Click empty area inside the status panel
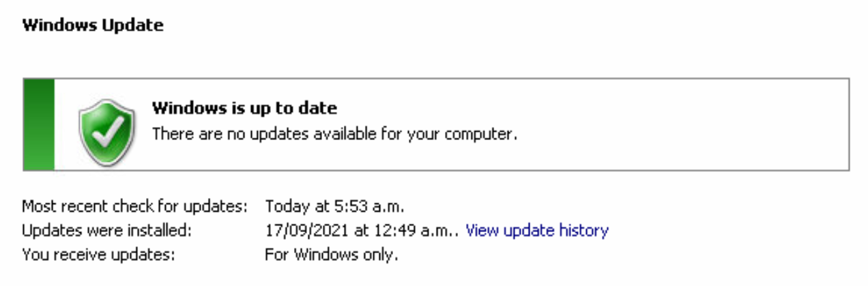868x286 pixels. [x=682, y=124]
